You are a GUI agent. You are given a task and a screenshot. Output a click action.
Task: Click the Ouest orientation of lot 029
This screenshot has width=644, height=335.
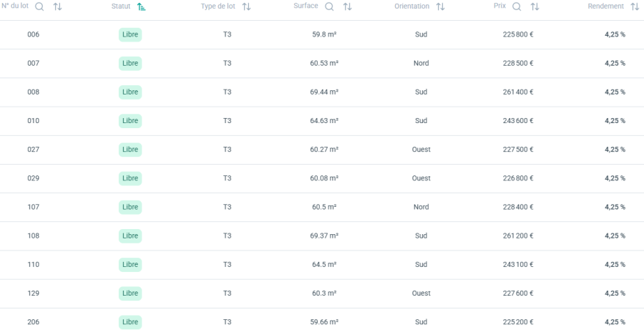(421, 178)
